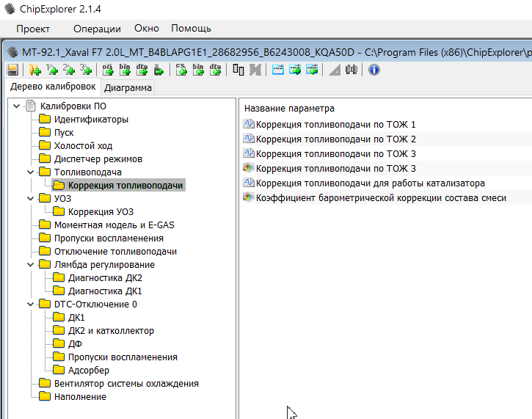Click the compare files toolbar icon
Viewport: 532px width, 419px height.
click(x=238, y=70)
